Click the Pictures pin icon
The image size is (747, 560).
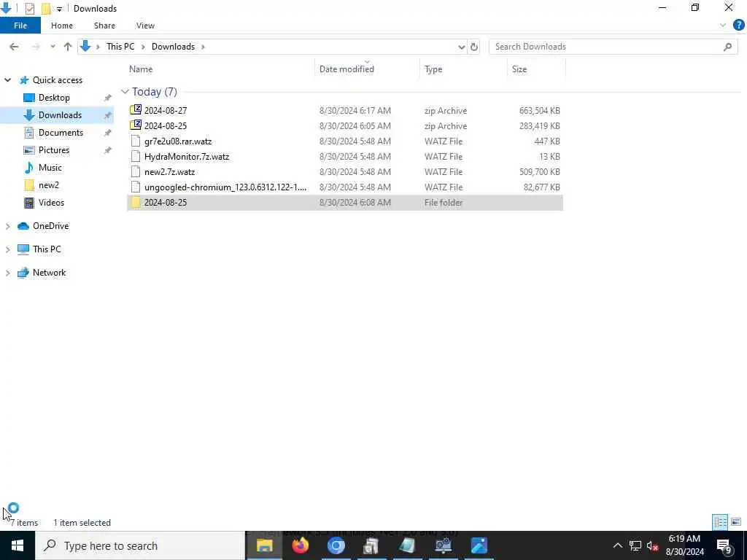[108, 150]
